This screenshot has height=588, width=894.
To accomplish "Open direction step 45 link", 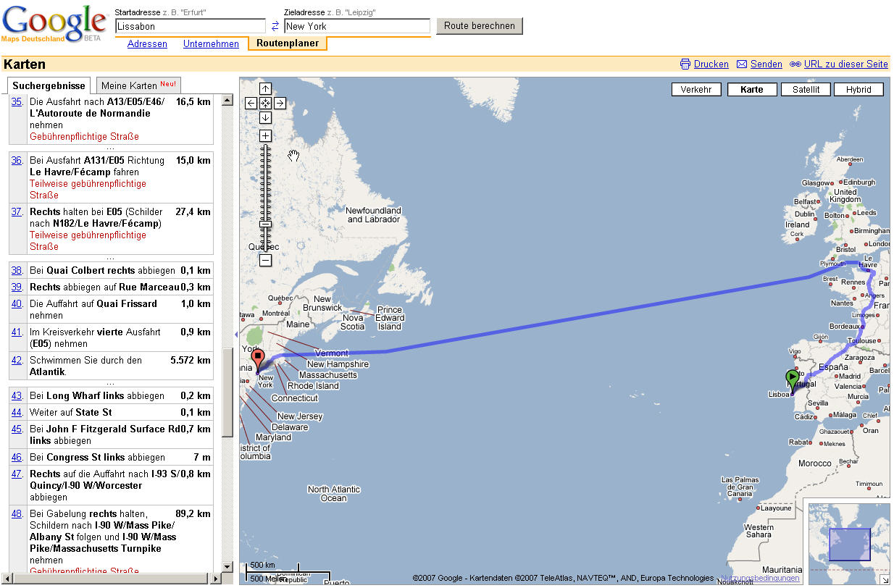I will (x=17, y=429).
